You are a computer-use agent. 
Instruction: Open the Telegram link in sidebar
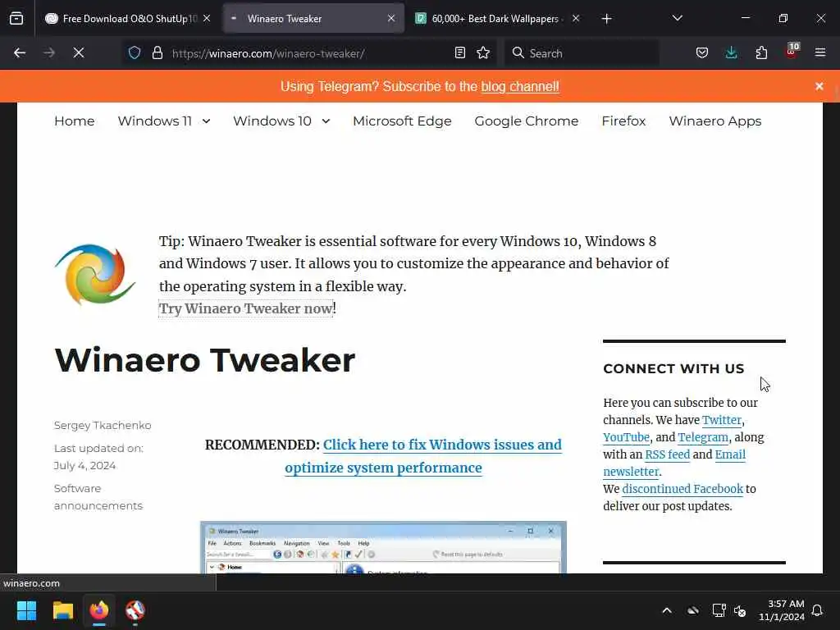(x=703, y=437)
